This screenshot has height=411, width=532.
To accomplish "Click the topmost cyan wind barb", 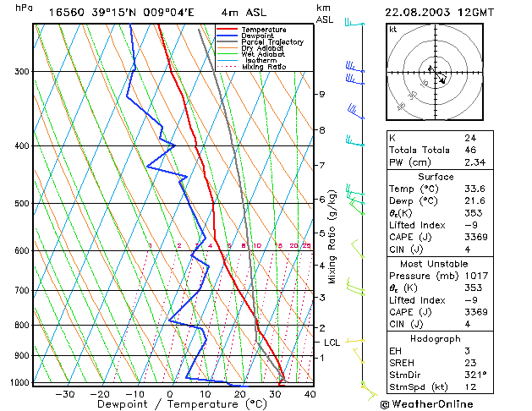I will coord(354,23).
